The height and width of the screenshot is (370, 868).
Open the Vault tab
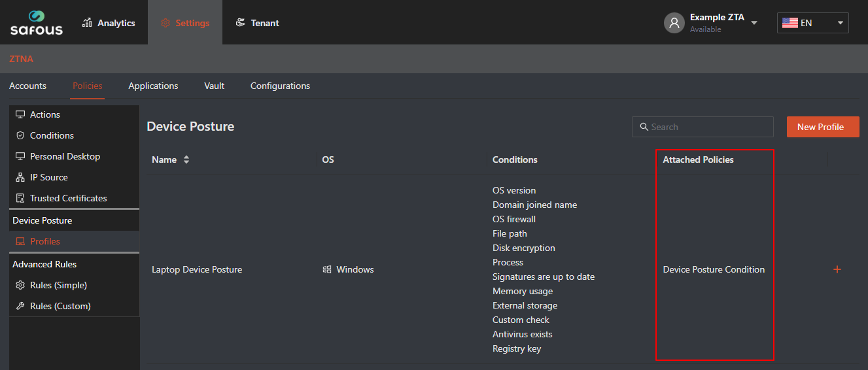click(x=214, y=86)
